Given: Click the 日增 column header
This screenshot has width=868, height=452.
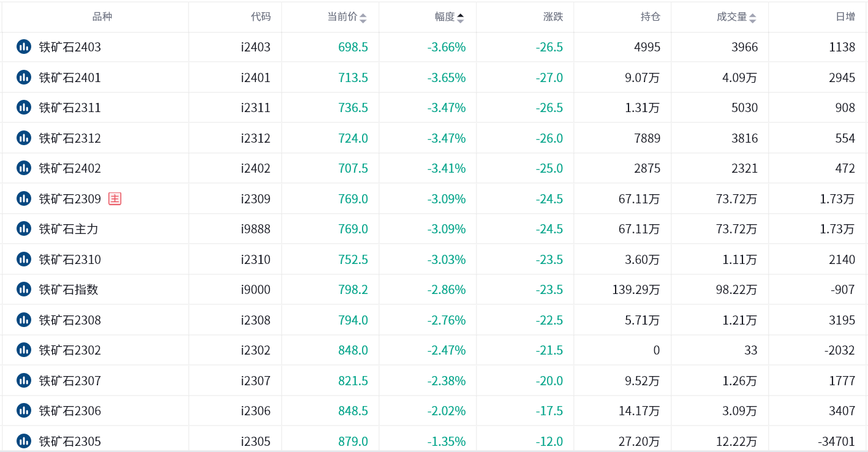Looking at the screenshot, I should (845, 17).
